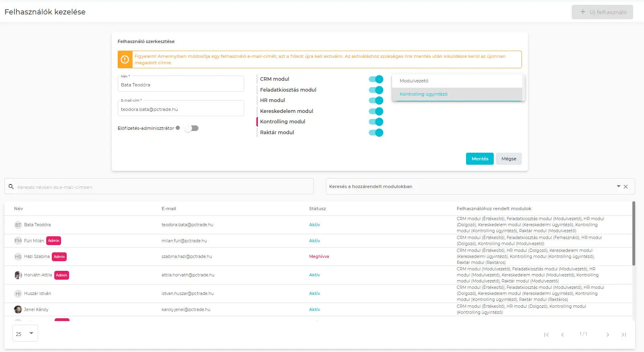This screenshot has width=644, height=352.
Task: Open the rows-per-page dropdown showing 25
Action: pos(25,334)
